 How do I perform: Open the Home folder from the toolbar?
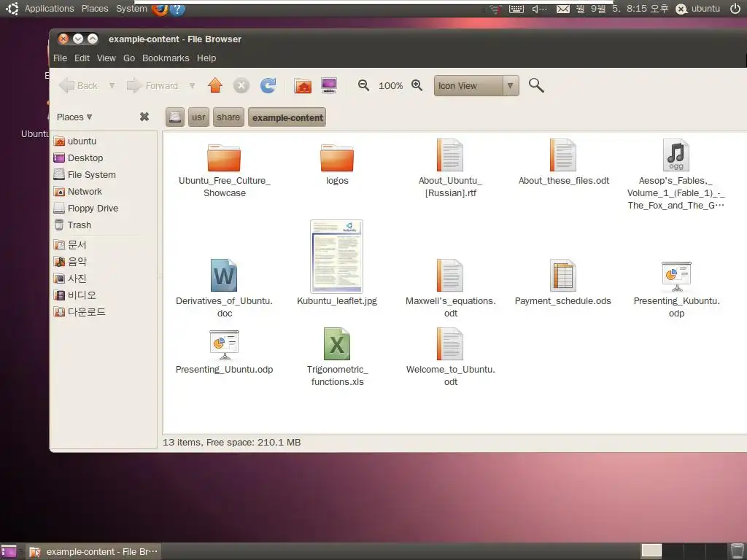[x=303, y=86]
